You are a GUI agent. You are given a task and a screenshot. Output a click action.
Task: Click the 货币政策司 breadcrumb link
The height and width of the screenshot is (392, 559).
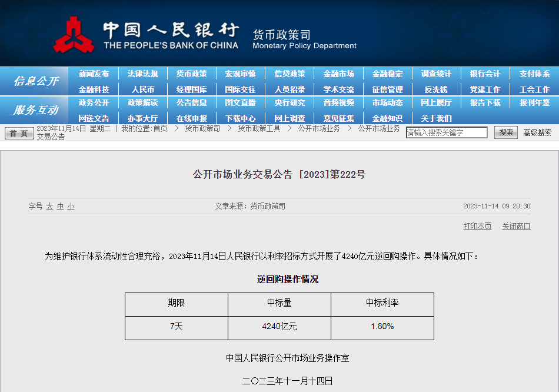tap(202, 128)
